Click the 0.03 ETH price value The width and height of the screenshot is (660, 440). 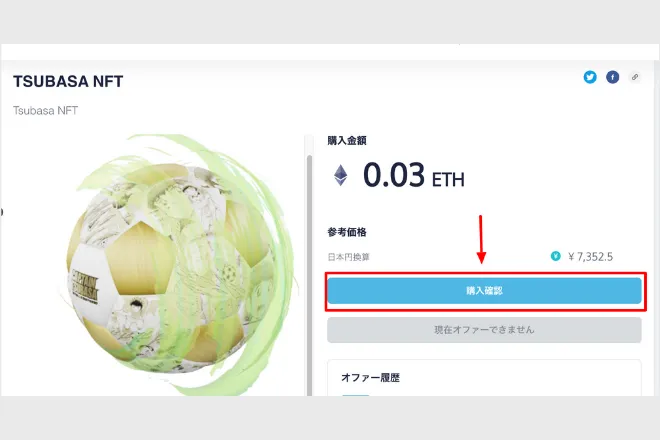coord(414,175)
